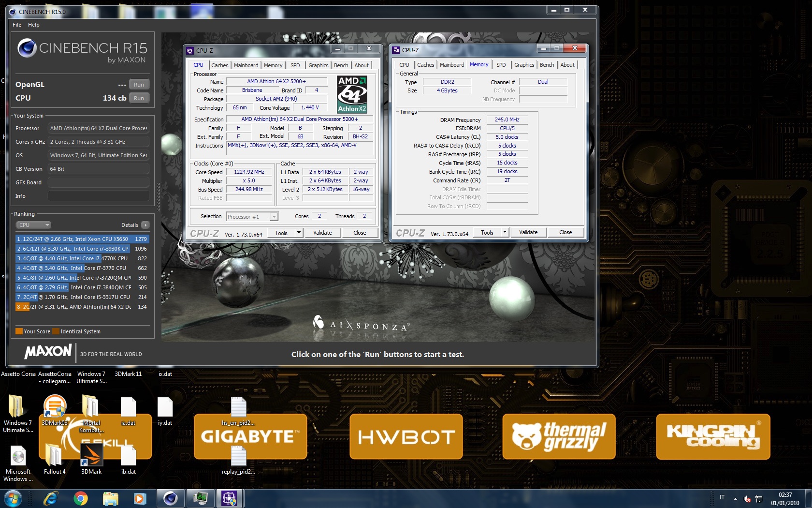Open About tab in left CPU-Z window
Viewport: 812px width, 508px height.
[x=362, y=65]
